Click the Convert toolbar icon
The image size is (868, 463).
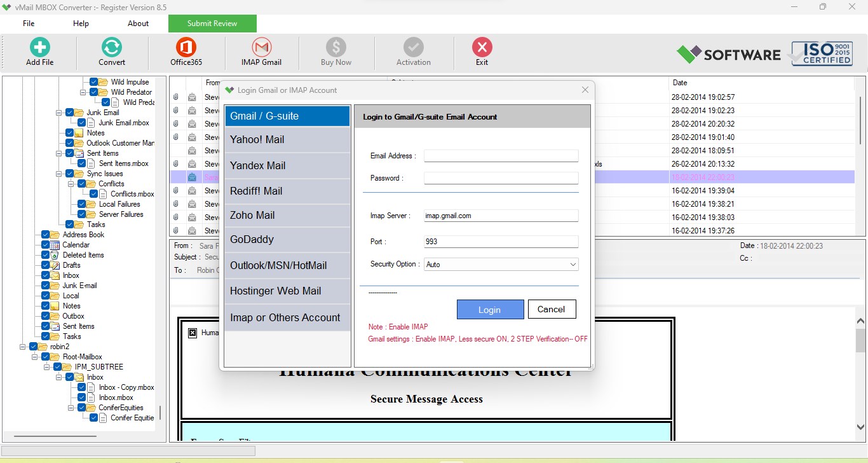112,48
